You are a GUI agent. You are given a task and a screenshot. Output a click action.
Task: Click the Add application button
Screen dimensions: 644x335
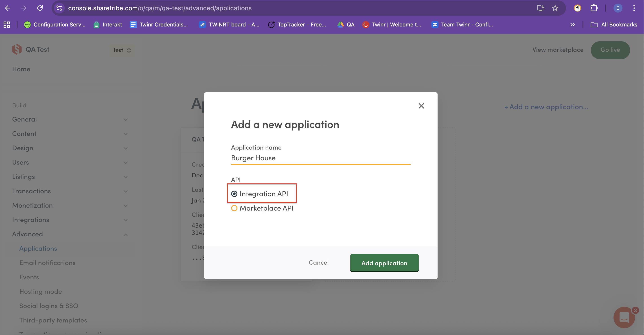tap(384, 263)
